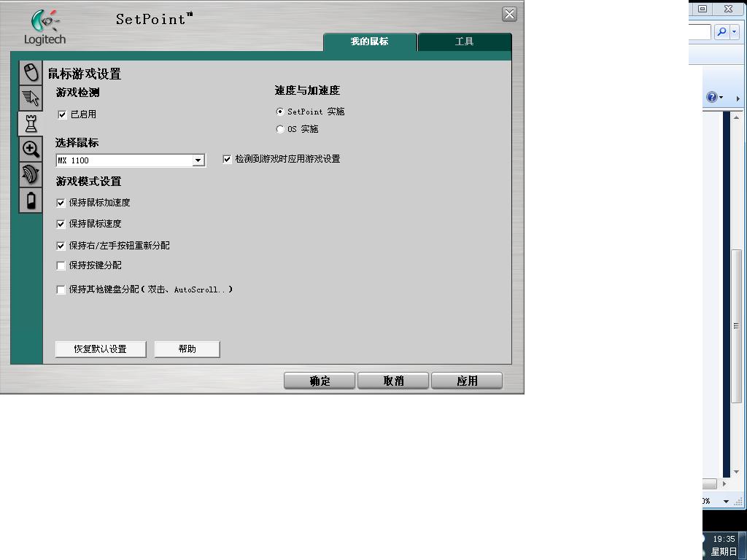The width and height of the screenshot is (747, 560).
Task: Select the chess rook gaming settings icon
Action: [30, 123]
